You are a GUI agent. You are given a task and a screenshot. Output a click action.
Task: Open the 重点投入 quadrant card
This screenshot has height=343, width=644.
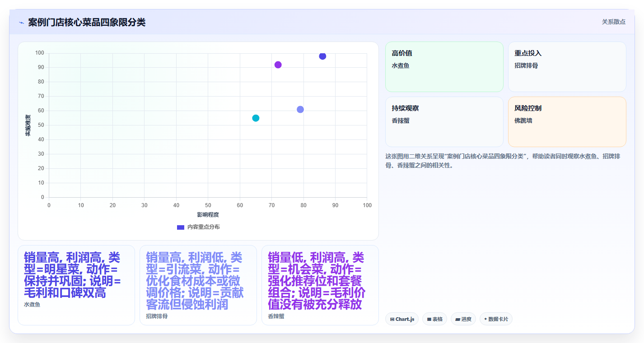click(567, 67)
